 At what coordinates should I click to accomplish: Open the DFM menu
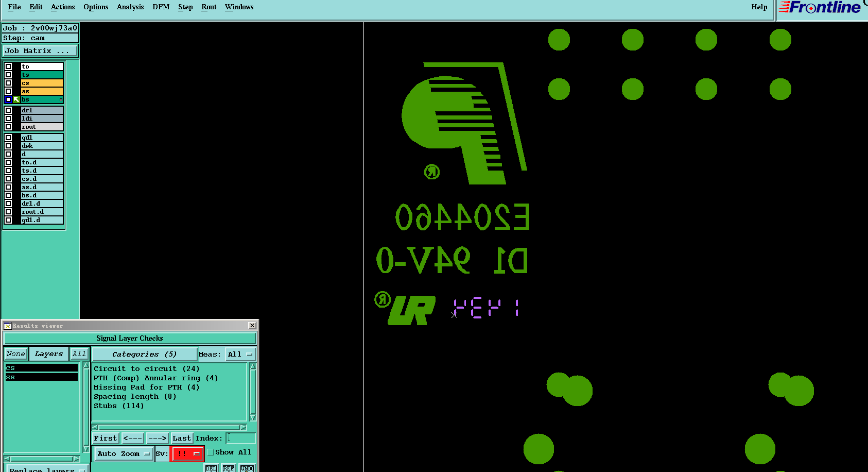[161, 7]
